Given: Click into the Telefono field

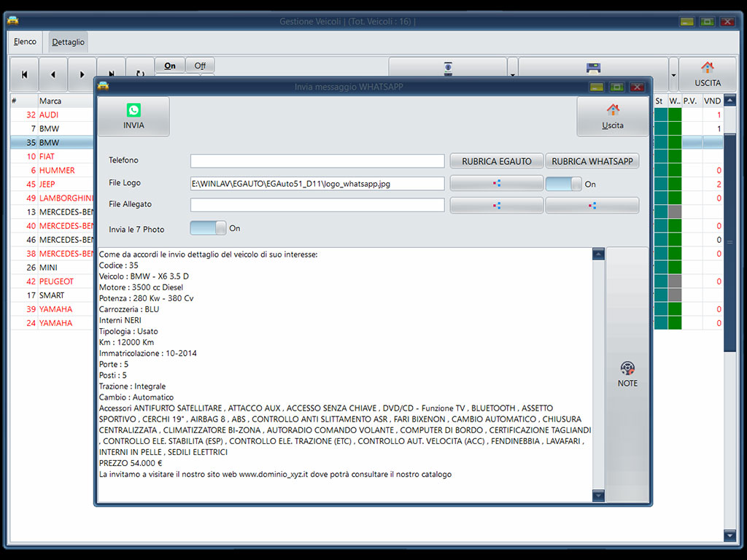Looking at the screenshot, I should [317, 161].
